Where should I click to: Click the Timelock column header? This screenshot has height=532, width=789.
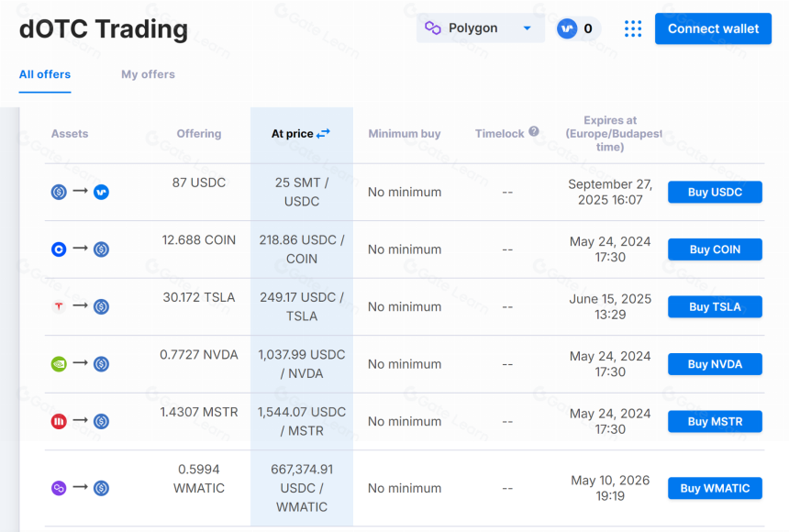(x=500, y=134)
